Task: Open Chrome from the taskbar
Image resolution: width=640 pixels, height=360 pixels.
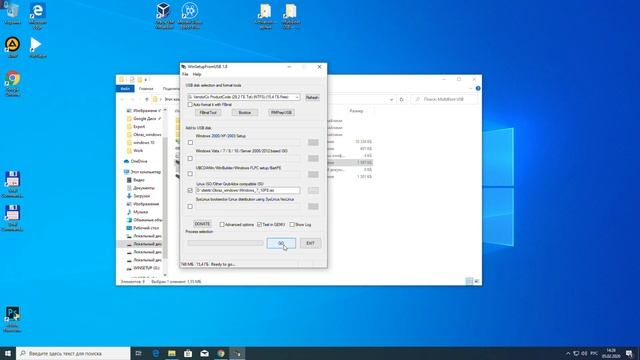Action: click(x=221, y=353)
